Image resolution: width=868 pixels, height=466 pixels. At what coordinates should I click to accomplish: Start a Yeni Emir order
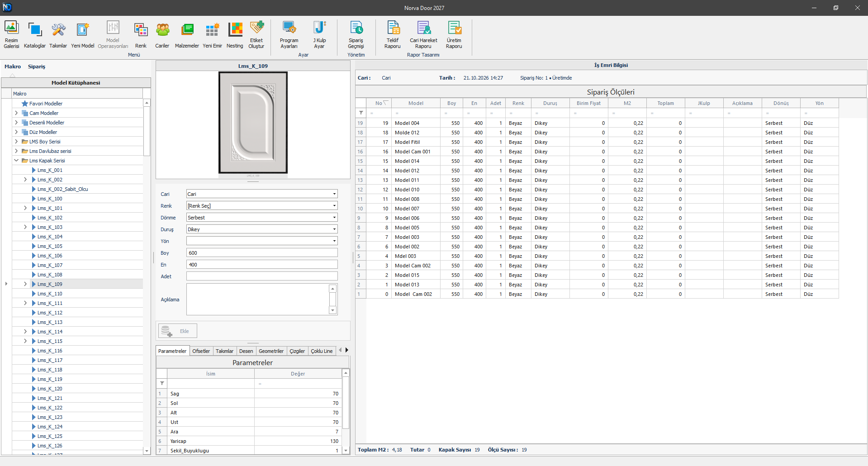(212, 34)
